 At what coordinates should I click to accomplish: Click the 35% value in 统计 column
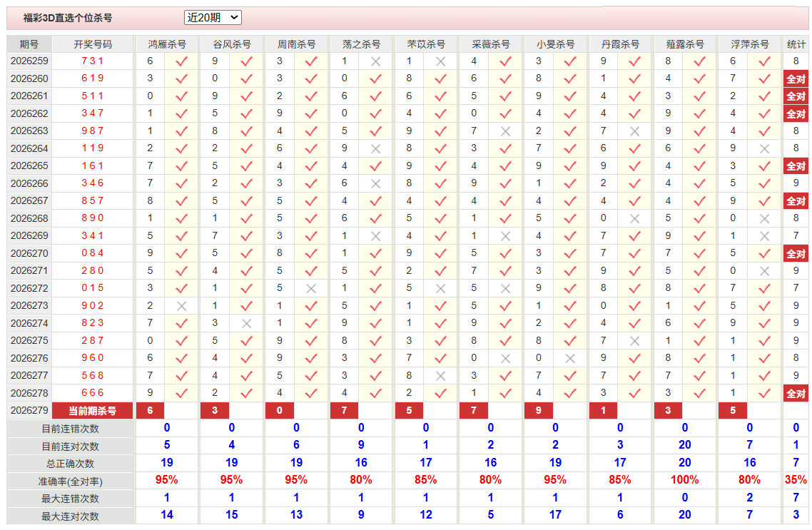pyautogui.click(x=796, y=480)
